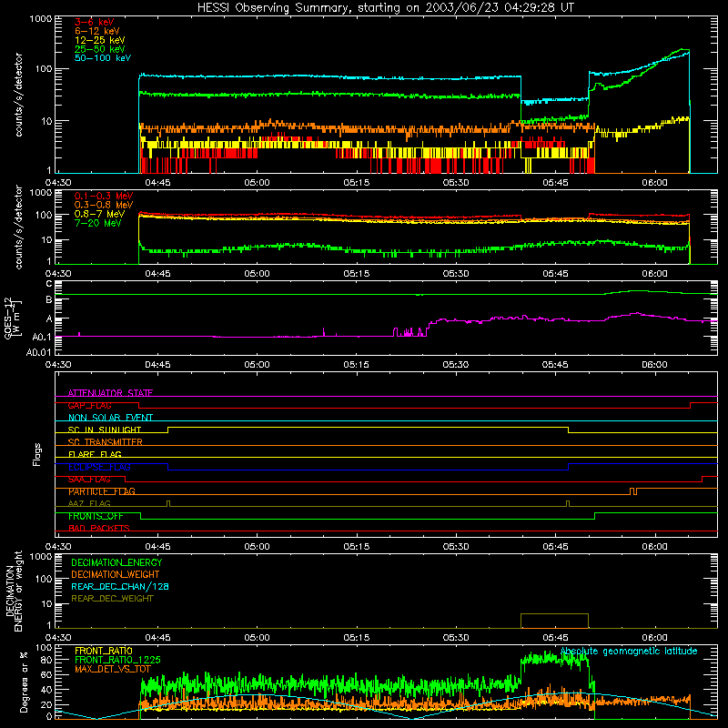Click the 12-25 keV legend entry
Screen dimensions: 728x728
click(x=100, y=40)
